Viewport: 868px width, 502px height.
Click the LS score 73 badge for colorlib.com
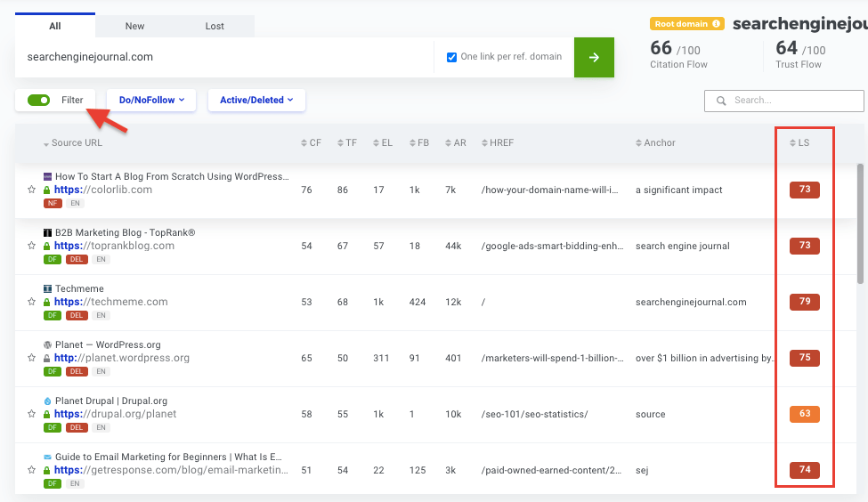pyautogui.click(x=804, y=190)
